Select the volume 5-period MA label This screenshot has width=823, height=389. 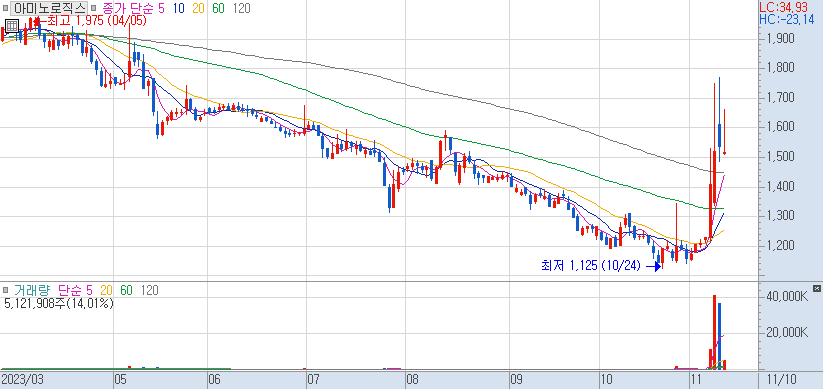click(90, 290)
